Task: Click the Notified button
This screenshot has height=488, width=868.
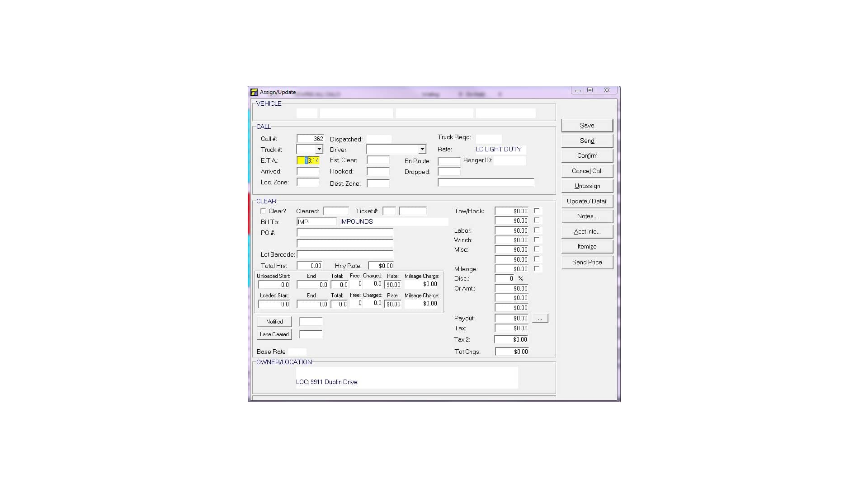Action: coord(274,322)
